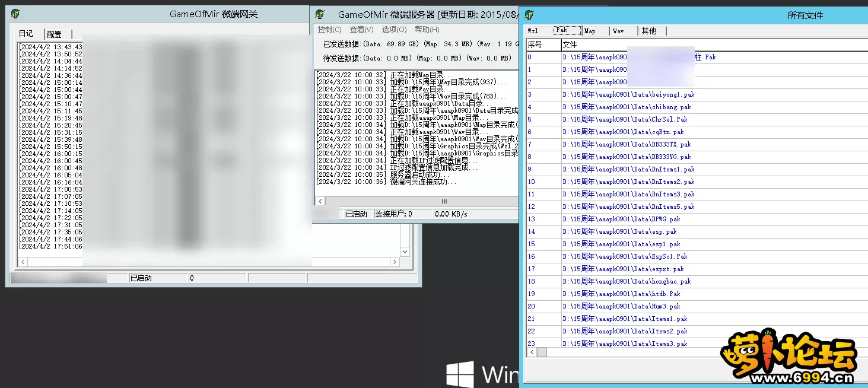Select row with DnItems2.pak
The height and width of the screenshot is (388, 868).
tap(697, 182)
